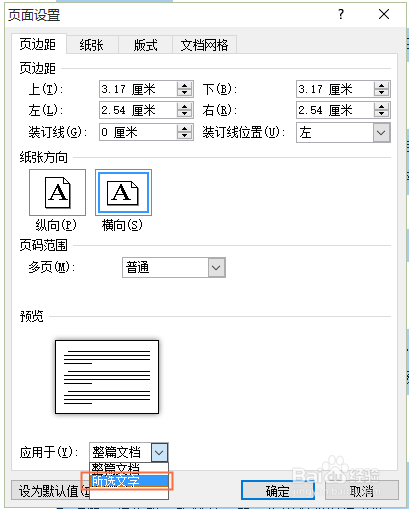Click the 设为默认值 button

click(x=51, y=490)
